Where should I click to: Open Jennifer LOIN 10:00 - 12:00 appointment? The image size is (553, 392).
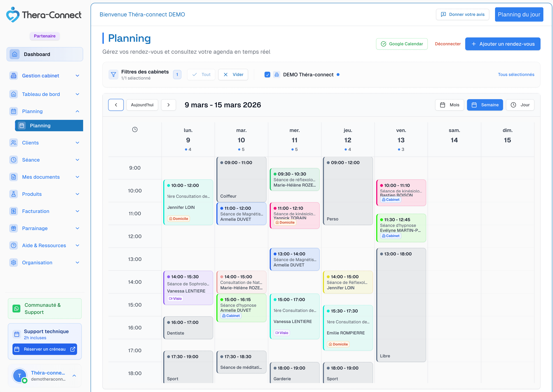click(x=188, y=202)
